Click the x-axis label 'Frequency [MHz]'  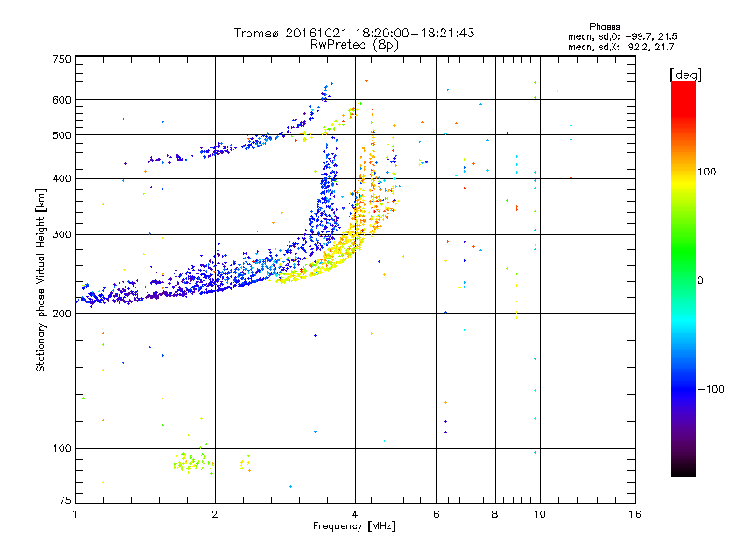354,526
